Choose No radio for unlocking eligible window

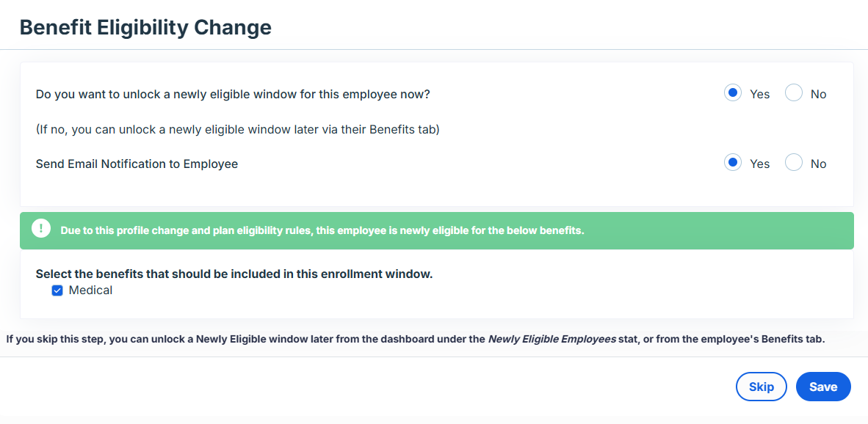pos(793,93)
